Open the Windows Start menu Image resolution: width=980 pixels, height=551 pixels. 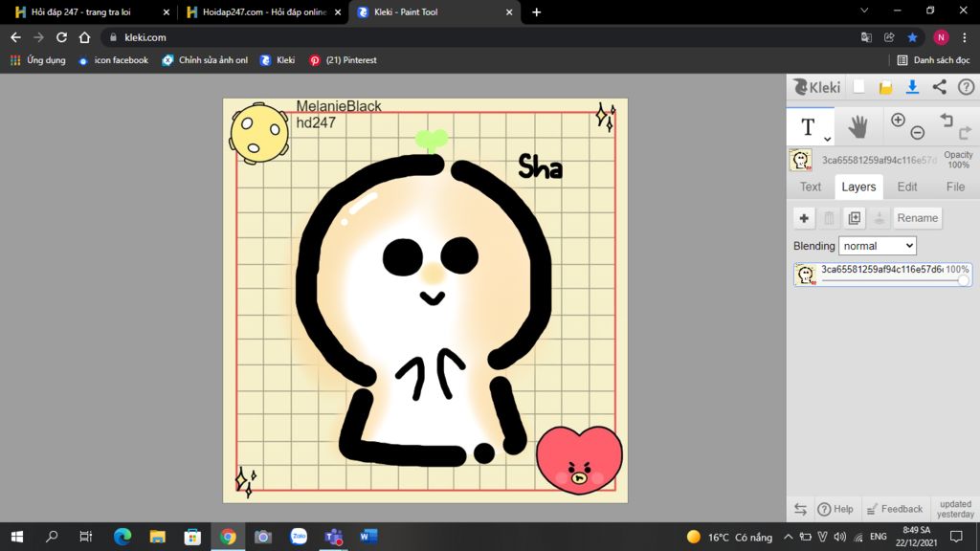tap(17, 537)
